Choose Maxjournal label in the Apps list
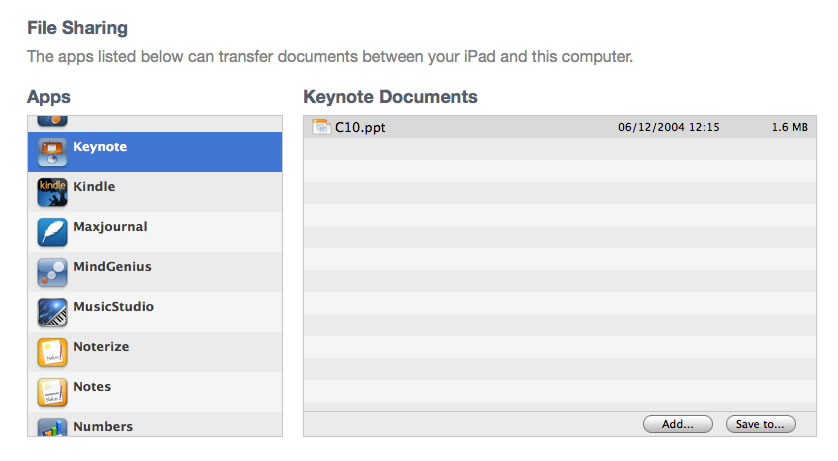The width and height of the screenshot is (838, 461). pos(110,227)
